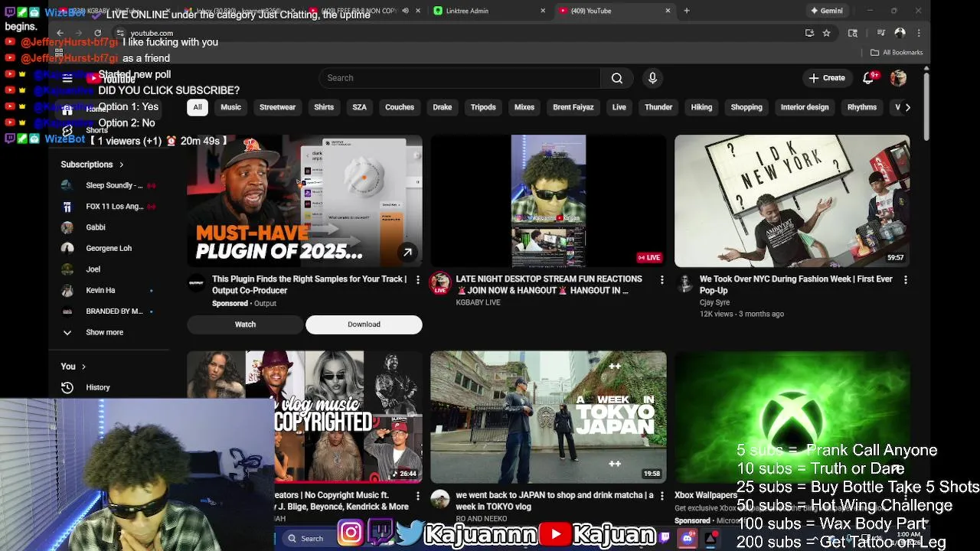The width and height of the screenshot is (980, 551).
Task: Click the Output channel avatar
Action: coord(197,283)
